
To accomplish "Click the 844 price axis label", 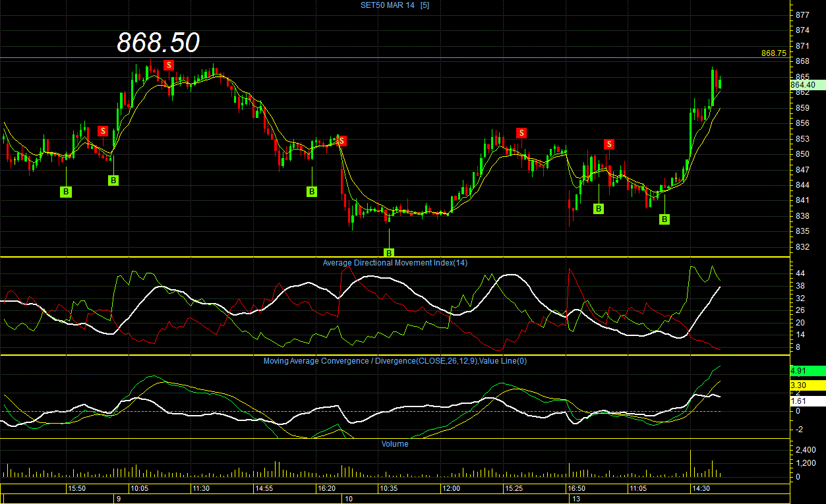I will point(803,185).
